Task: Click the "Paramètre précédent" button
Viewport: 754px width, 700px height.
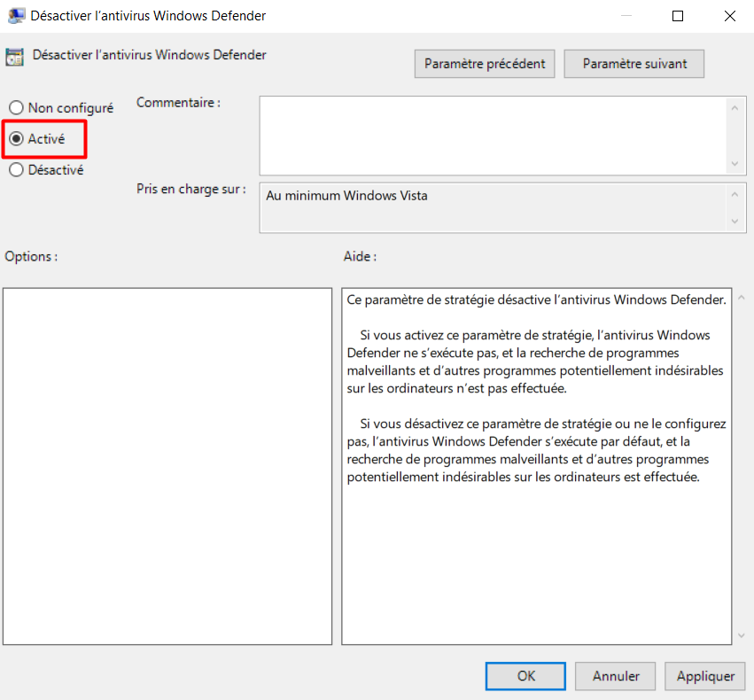Action: [484, 63]
